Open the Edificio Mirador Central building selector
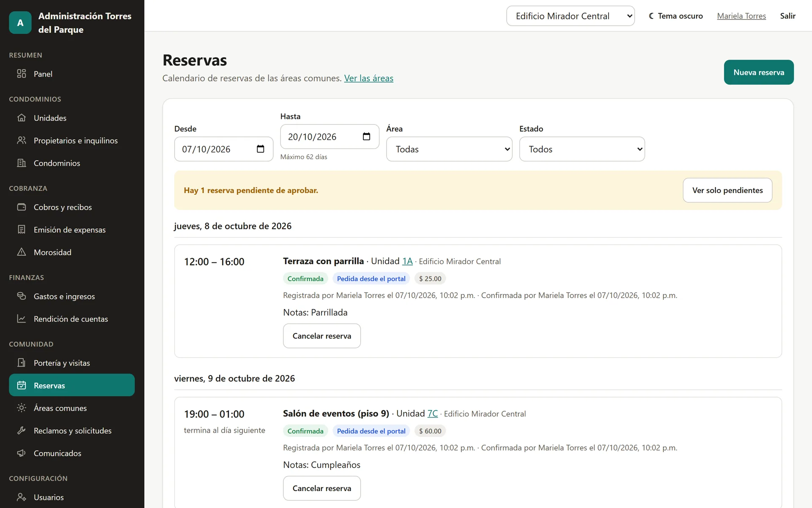The height and width of the screenshot is (508, 812). [571, 16]
